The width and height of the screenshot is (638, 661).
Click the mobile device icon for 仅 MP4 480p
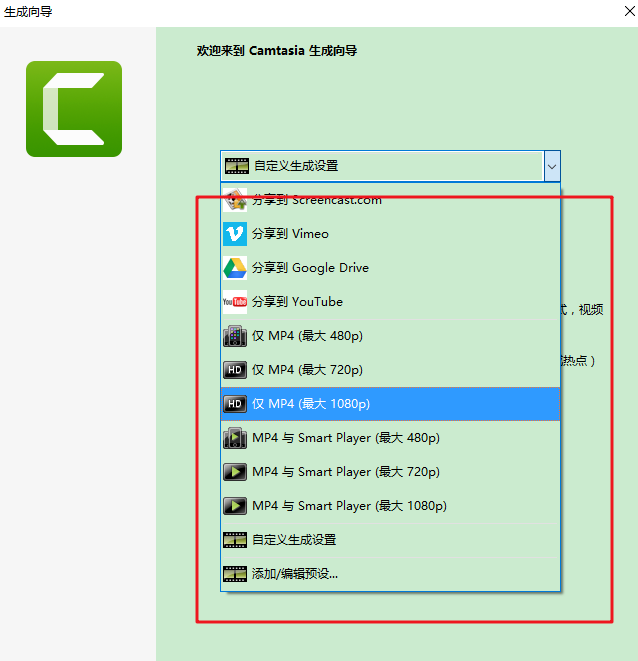pos(235,336)
